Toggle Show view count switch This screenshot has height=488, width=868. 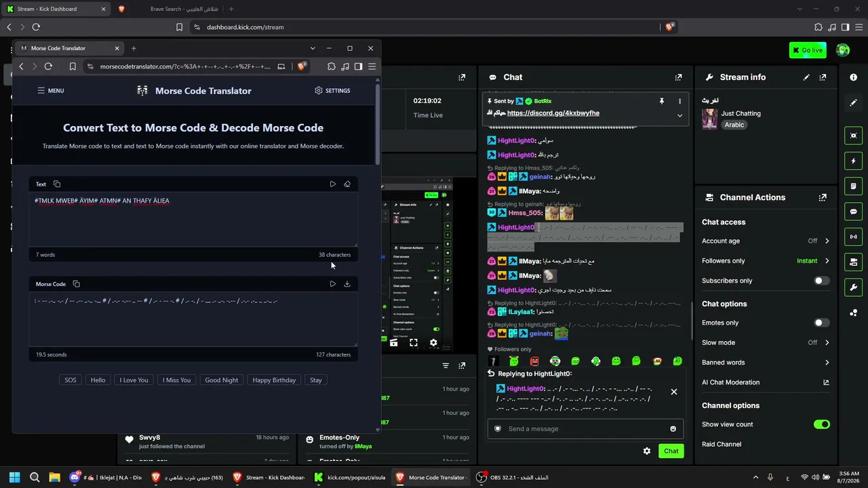[x=822, y=424]
